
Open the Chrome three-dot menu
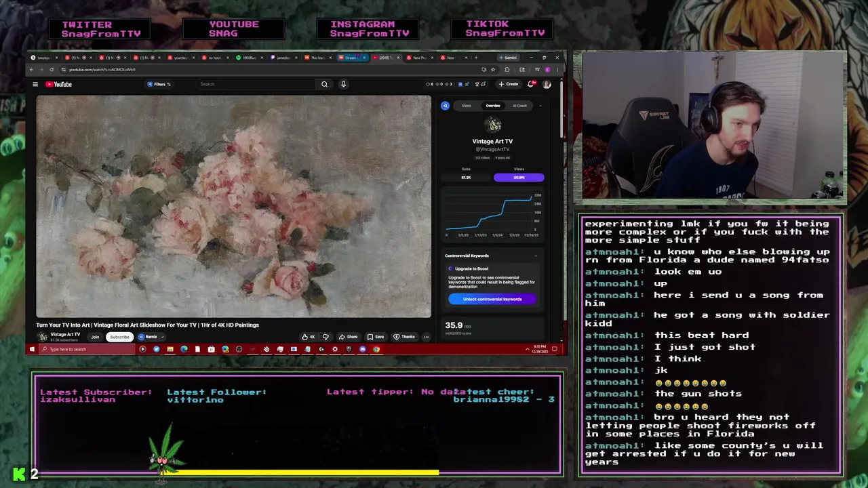point(557,69)
